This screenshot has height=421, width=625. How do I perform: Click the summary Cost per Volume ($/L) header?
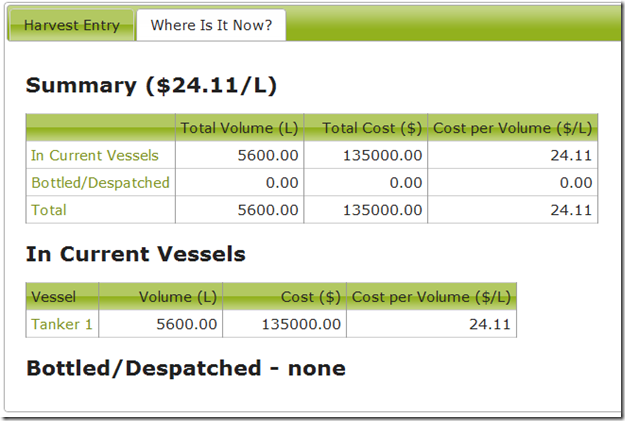(513, 128)
